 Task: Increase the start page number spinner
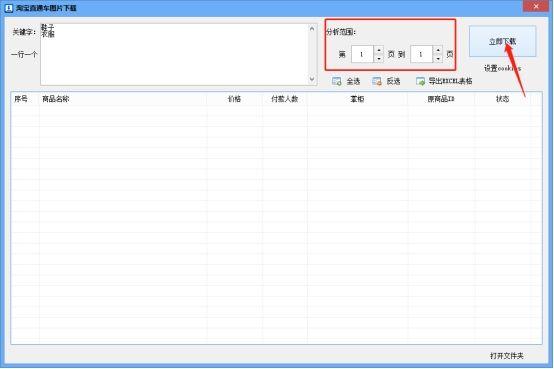[379, 50]
